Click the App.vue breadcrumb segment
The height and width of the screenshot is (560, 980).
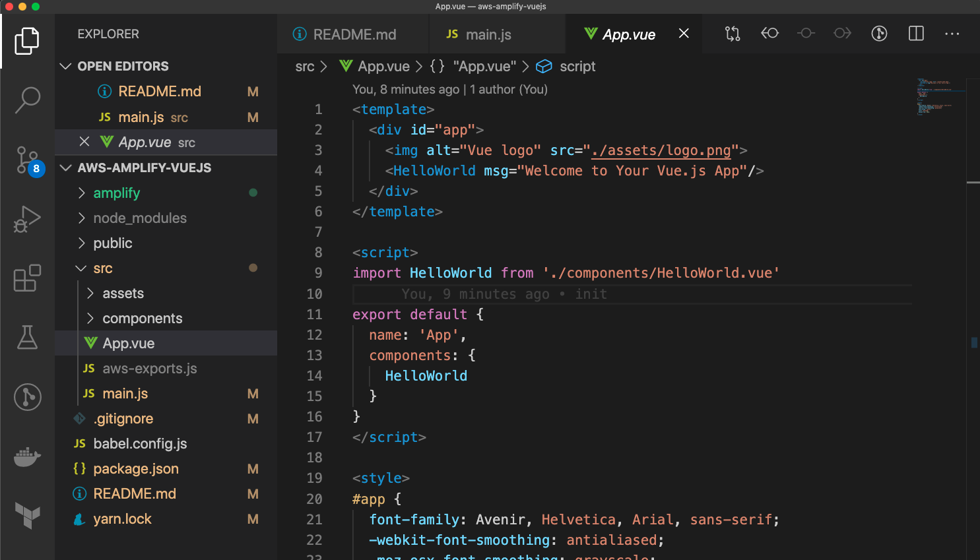375,67
